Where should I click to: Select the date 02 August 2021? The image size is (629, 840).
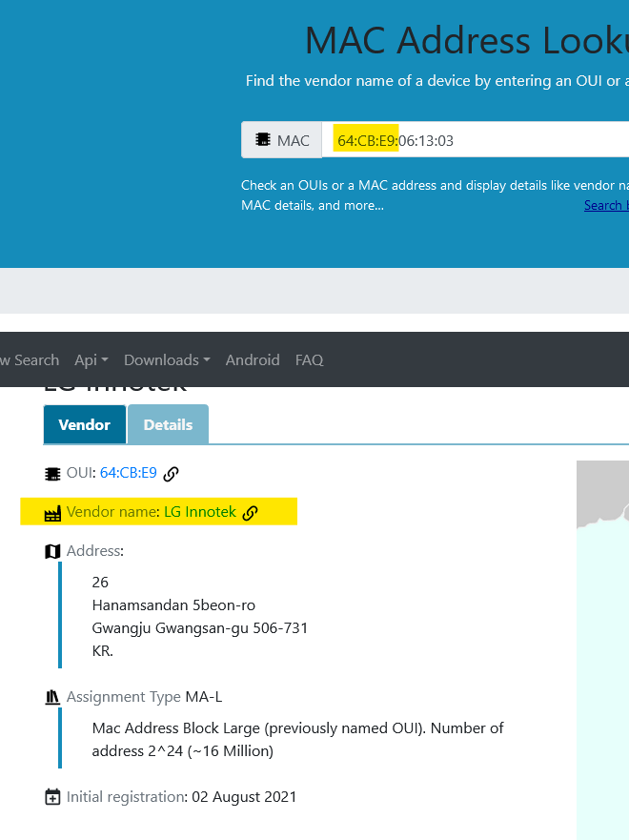click(244, 797)
